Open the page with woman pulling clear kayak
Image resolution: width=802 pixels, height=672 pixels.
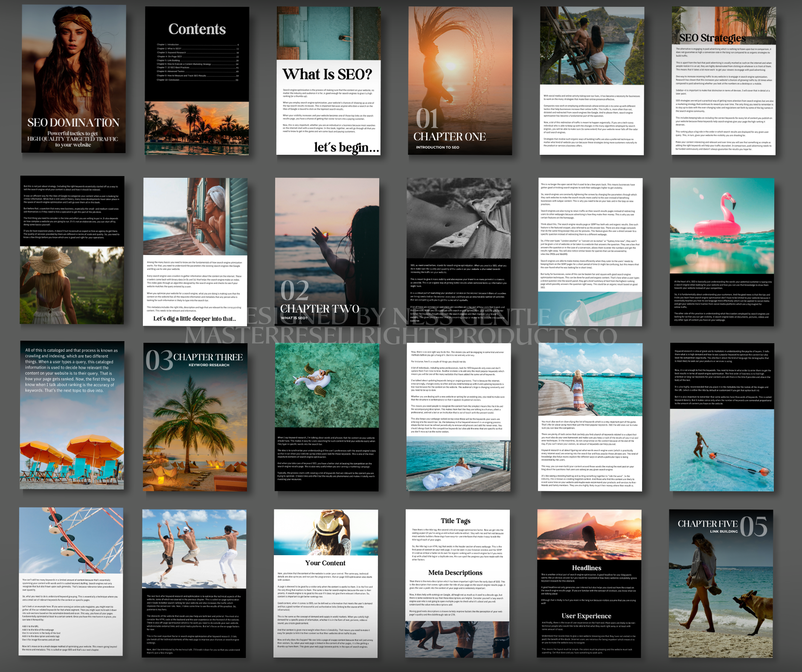click(722, 417)
